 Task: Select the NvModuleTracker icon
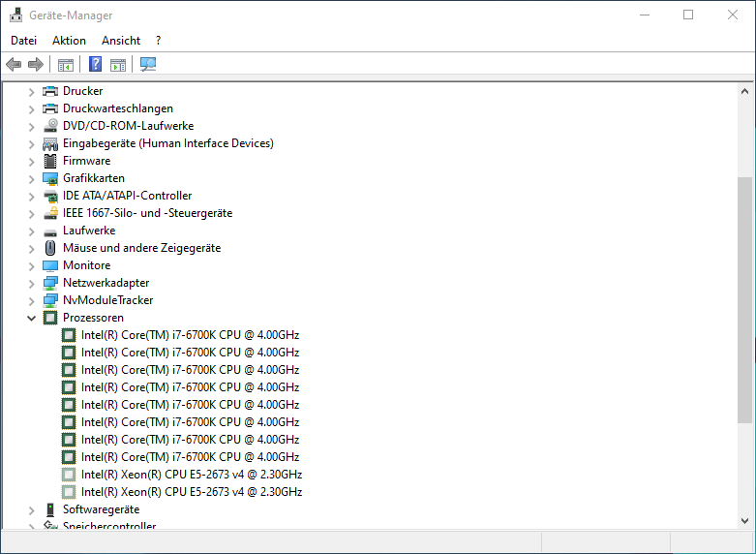(50, 300)
